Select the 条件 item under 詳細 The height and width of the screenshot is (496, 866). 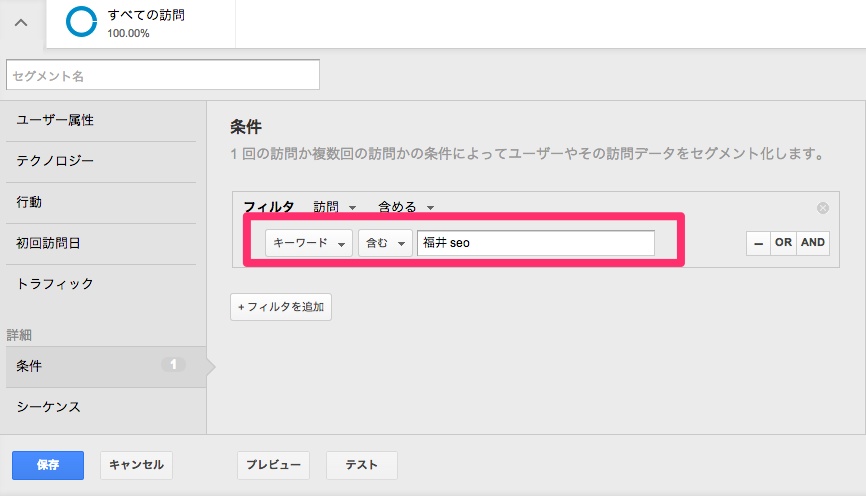(103, 366)
